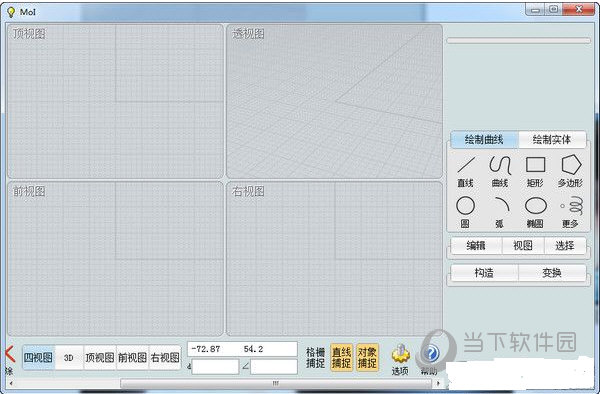Image resolution: width=600 pixels, height=394 pixels.
Task: Switch to 四视图 split layout
Action: click(x=39, y=357)
